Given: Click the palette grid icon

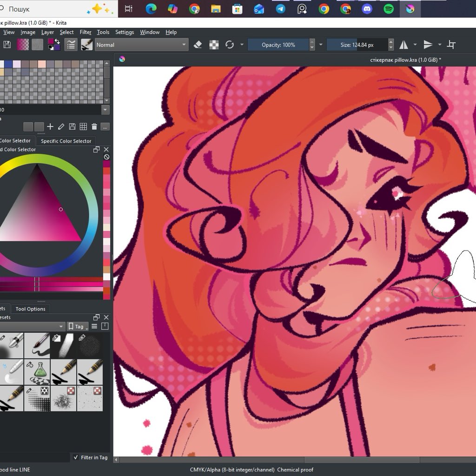Looking at the screenshot, I should tap(83, 126).
